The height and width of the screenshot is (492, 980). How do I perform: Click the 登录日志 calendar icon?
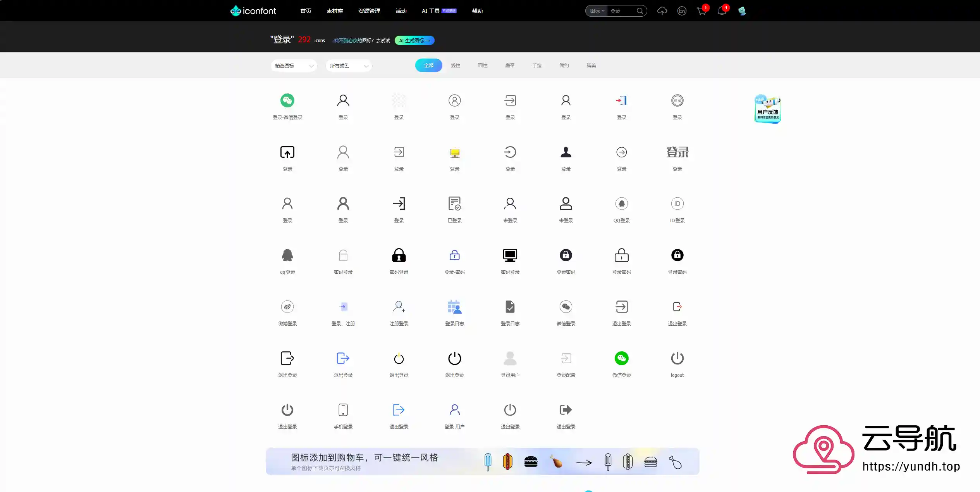pos(454,307)
